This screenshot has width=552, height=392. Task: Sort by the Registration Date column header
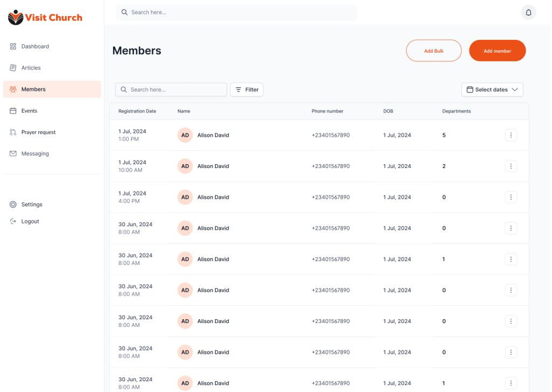click(x=137, y=111)
